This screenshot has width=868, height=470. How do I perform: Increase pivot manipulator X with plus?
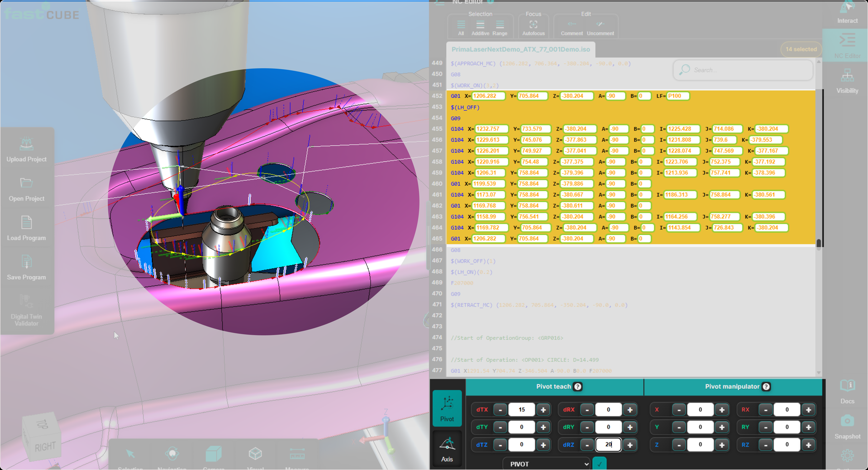(722, 410)
